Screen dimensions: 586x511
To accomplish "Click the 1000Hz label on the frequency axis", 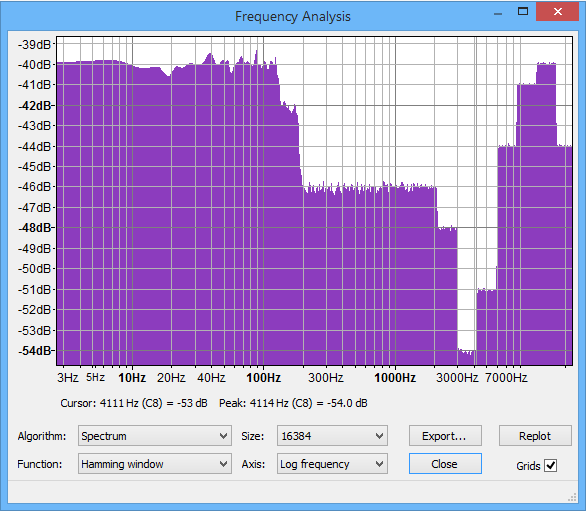I will tap(395, 378).
